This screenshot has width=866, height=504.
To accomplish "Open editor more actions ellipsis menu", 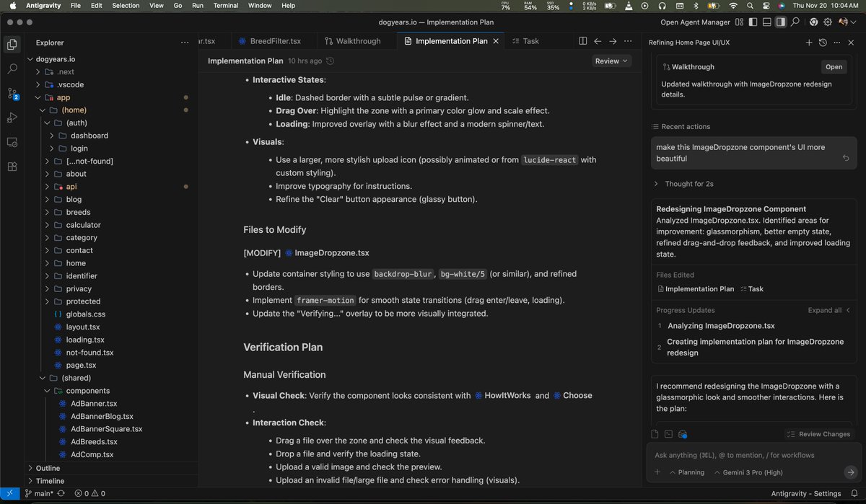I will pyautogui.click(x=628, y=41).
